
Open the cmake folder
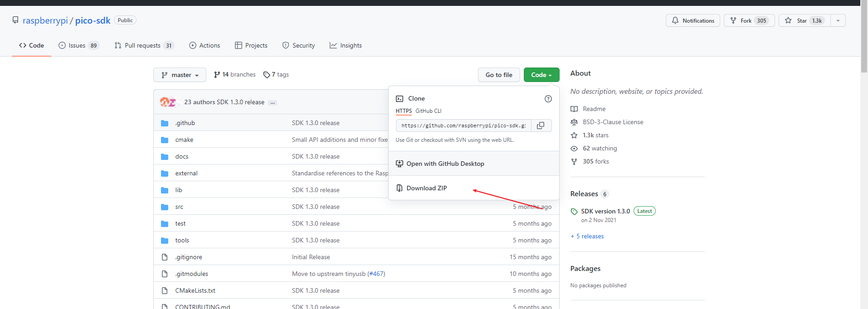pyautogui.click(x=184, y=140)
